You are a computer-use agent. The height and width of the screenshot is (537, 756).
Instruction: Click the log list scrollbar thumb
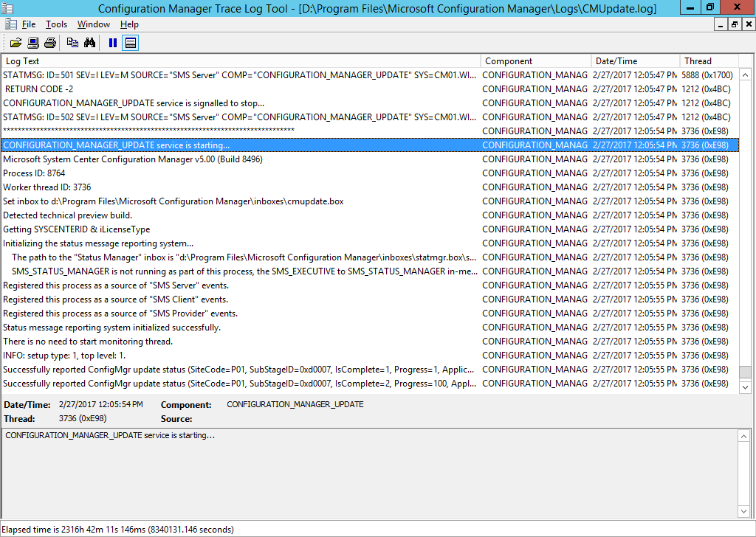745,372
